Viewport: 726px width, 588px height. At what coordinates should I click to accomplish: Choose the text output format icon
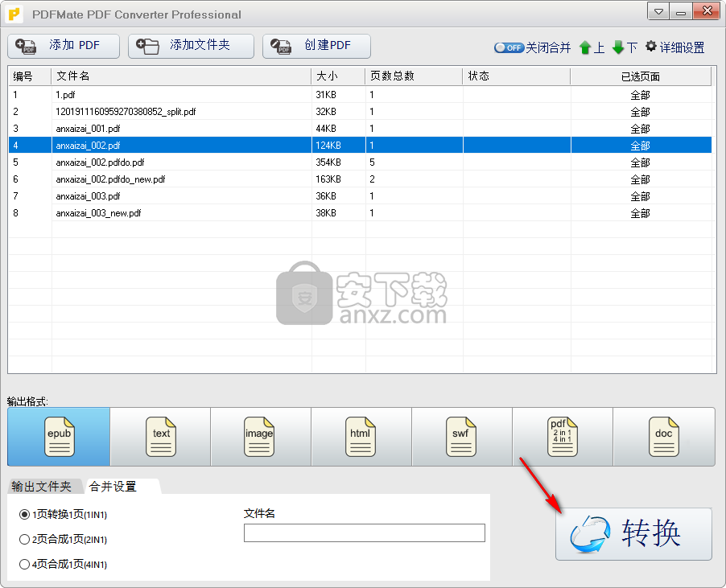tap(161, 437)
